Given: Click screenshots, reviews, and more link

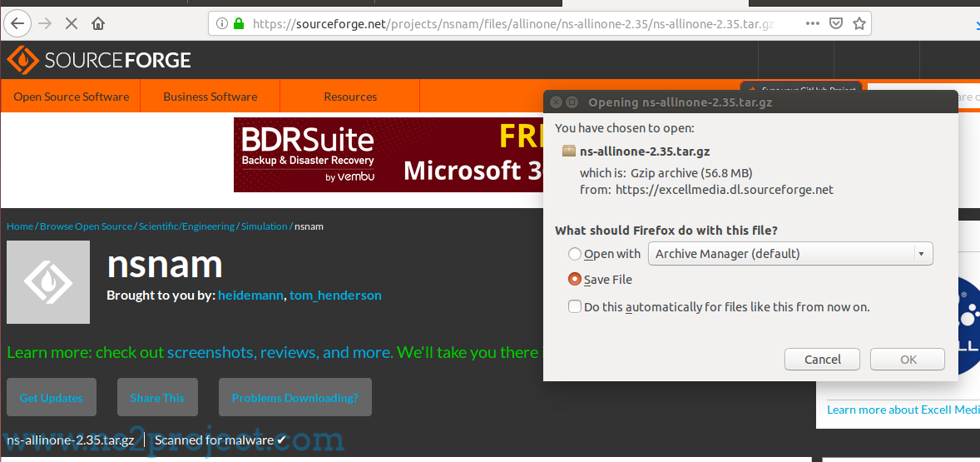Looking at the screenshot, I should click(280, 352).
